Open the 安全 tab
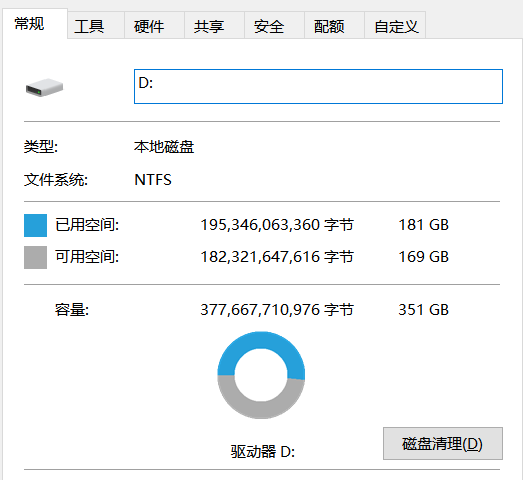The height and width of the screenshot is (480, 523). coord(274,26)
